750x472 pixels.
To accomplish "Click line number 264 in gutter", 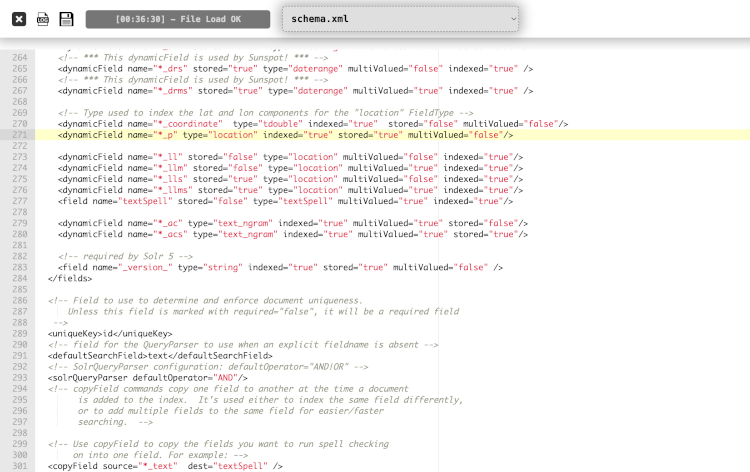I will pos(20,57).
